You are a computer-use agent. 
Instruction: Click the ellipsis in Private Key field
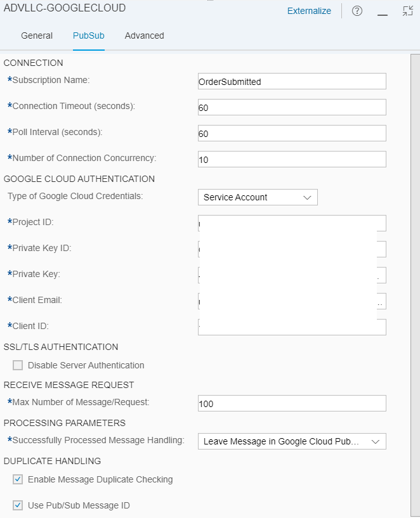pos(381,275)
